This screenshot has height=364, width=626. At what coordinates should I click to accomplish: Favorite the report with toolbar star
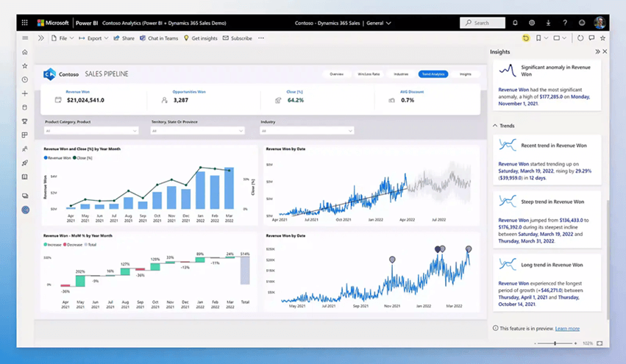[x=603, y=38]
